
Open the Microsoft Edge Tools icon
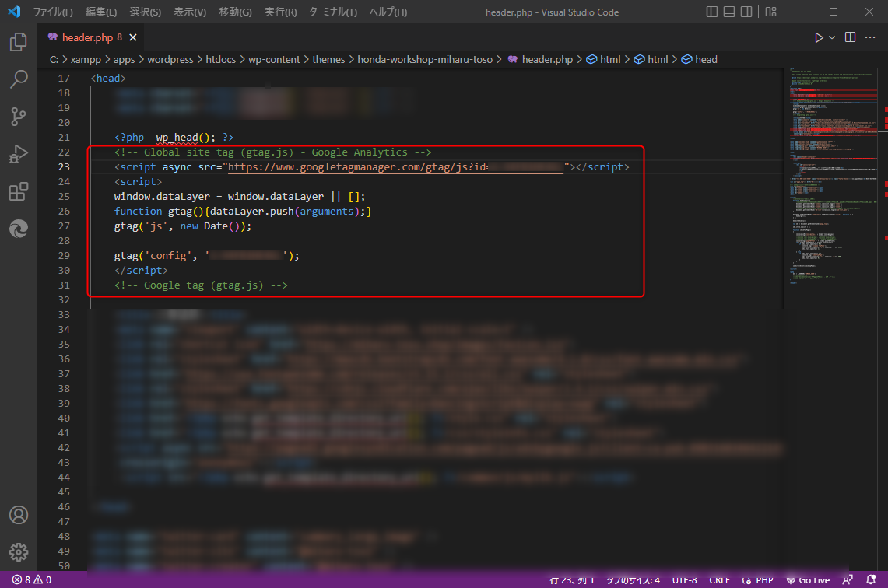pos(18,229)
